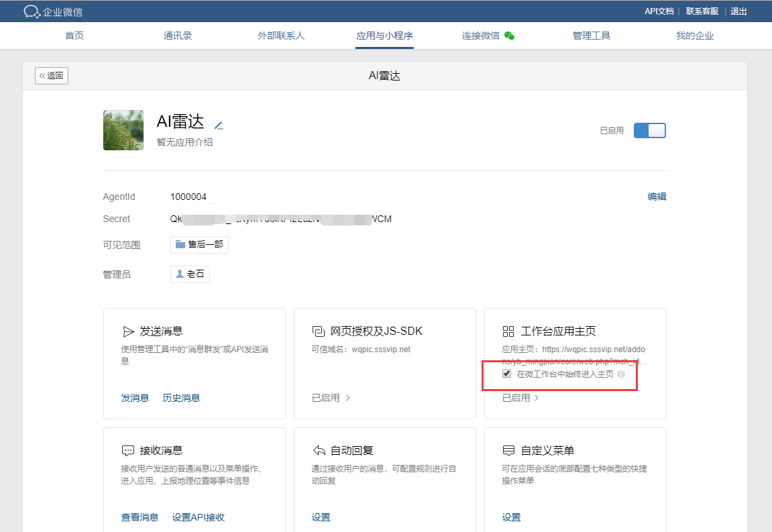The height and width of the screenshot is (532, 772).
Task: Open the 通讯录 tab
Action: point(178,36)
